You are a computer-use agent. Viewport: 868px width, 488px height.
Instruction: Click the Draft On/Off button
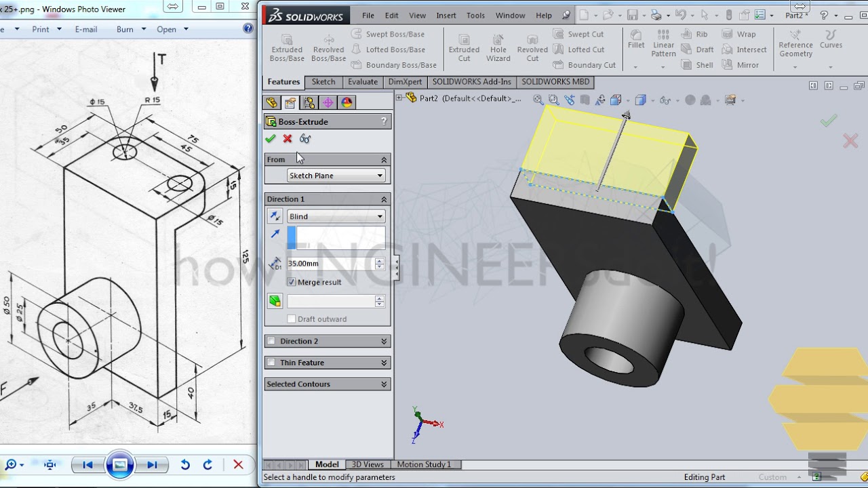point(275,301)
